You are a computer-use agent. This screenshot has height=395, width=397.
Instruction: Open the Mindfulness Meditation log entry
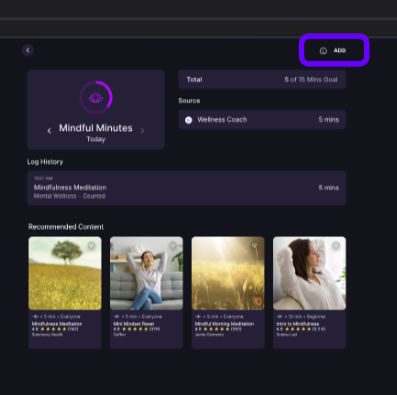(x=186, y=188)
